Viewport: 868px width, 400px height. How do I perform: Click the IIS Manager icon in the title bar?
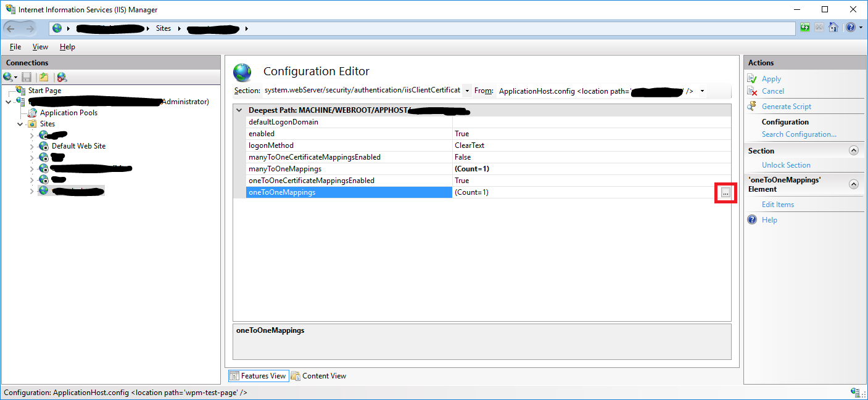(10, 9)
